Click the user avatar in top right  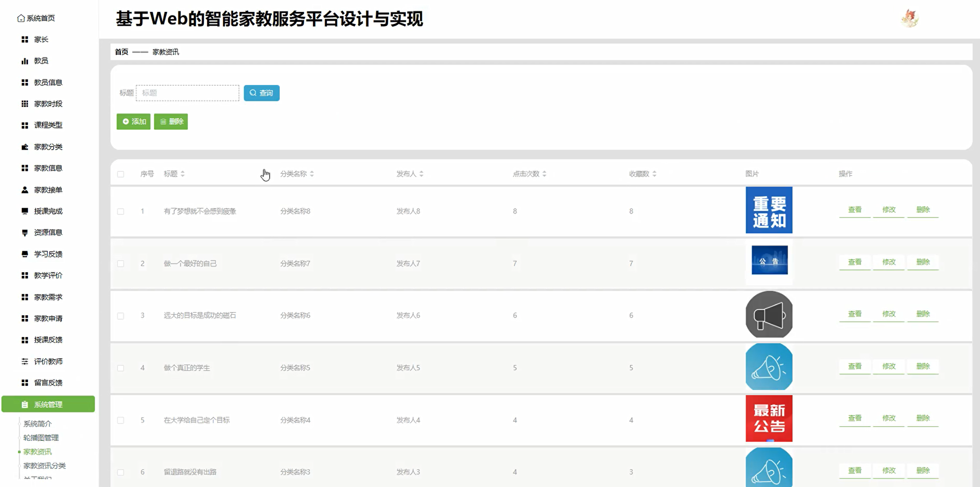[909, 19]
